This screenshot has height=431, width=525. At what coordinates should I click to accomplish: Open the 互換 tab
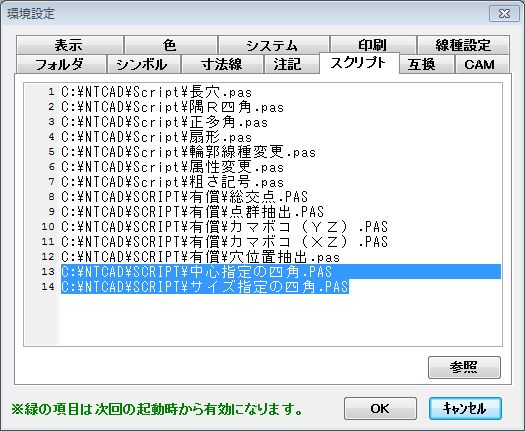click(x=426, y=64)
